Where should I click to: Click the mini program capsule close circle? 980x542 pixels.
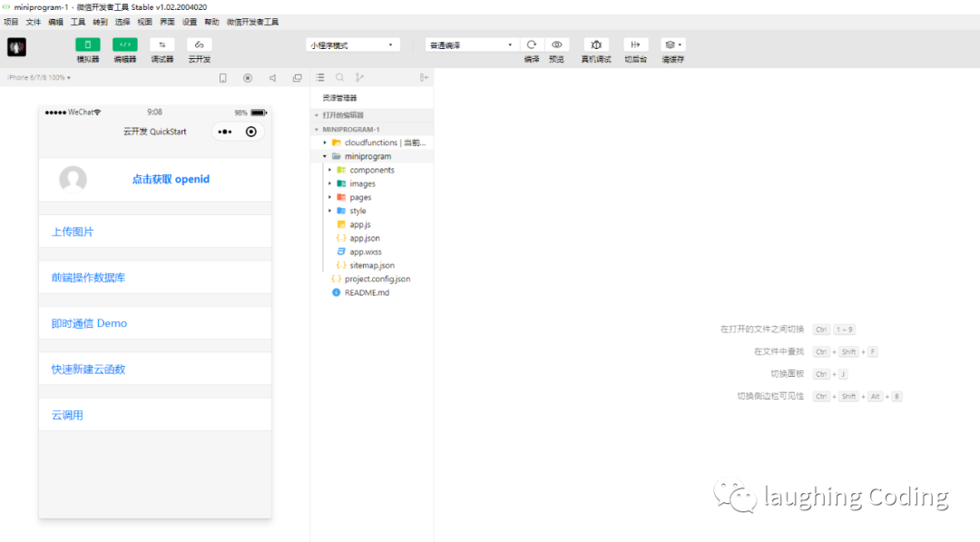pyautogui.click(x=251, y=132)
